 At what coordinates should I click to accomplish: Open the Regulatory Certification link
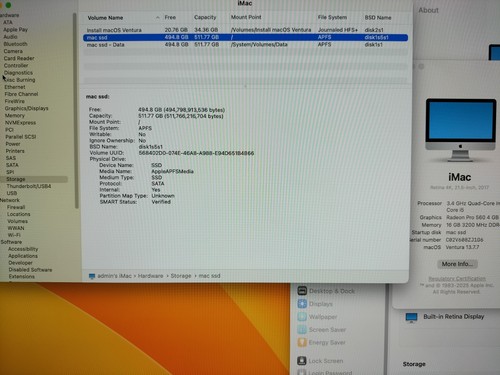tap(457, 279)
